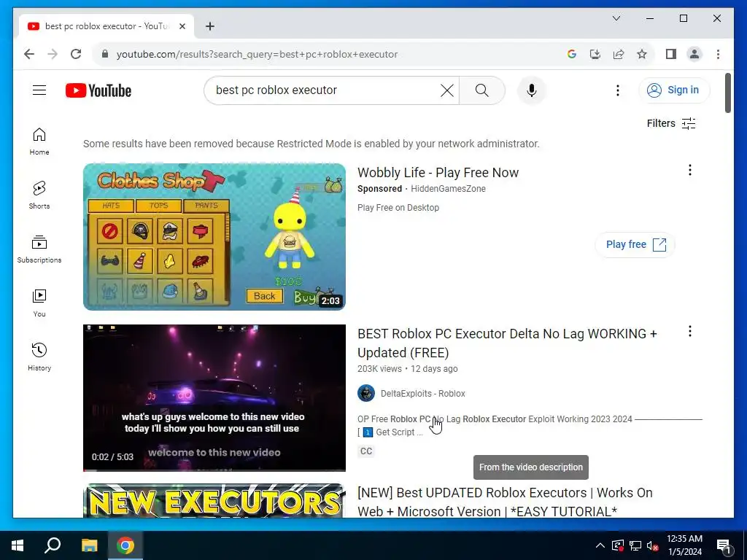Open the Chrome three-dot menu
Viewport: 747px width, 560px height.
pyautogui.click(x=718, y=54)
